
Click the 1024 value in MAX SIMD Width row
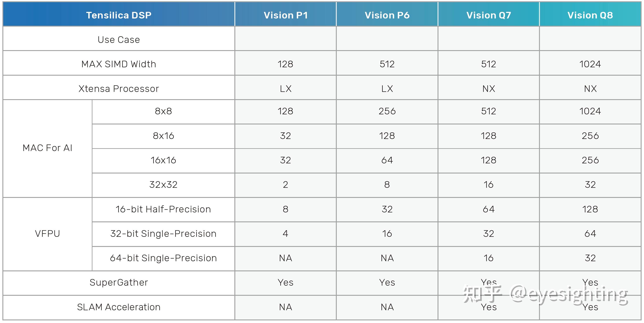click(x=590, y=64)
